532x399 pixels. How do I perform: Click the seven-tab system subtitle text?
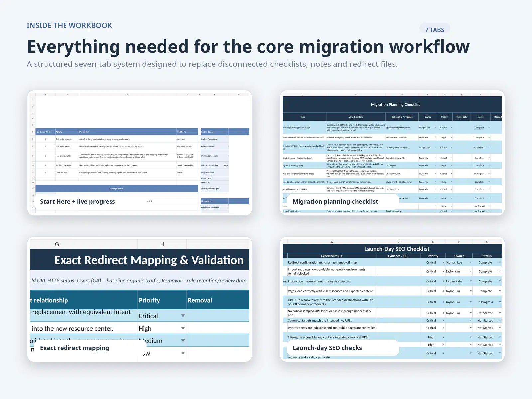pyautogui.click(x=212, y=64)
